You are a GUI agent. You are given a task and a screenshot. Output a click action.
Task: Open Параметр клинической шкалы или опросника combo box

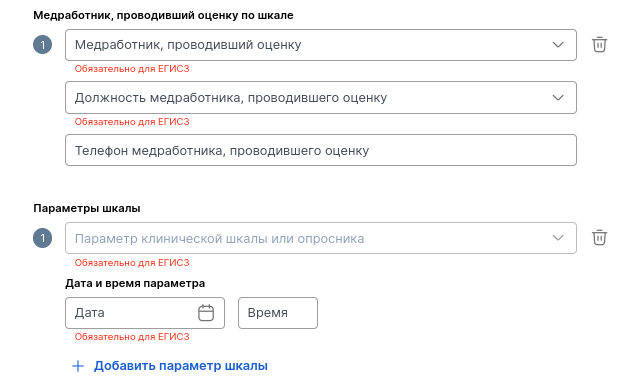click(x=321, y=238)
